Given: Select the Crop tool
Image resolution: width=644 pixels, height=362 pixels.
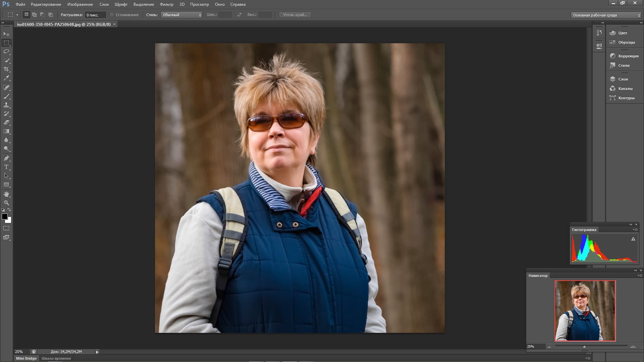Looking at the screenshot, I should (x=6, y=69).
